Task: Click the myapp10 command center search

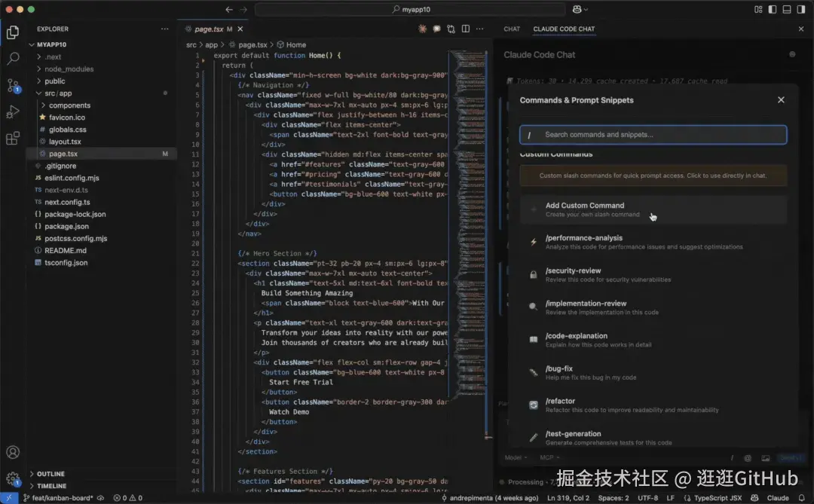Action: pos(410,9)
